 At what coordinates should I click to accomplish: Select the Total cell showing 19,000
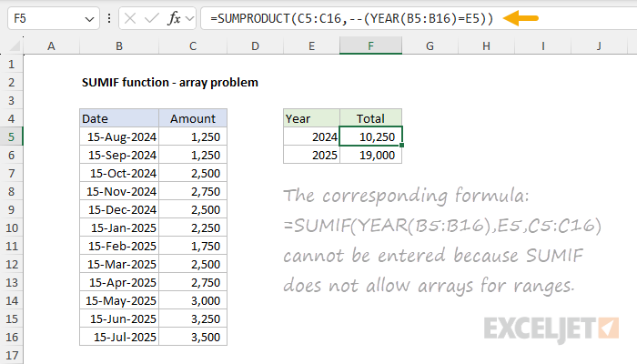371,156
